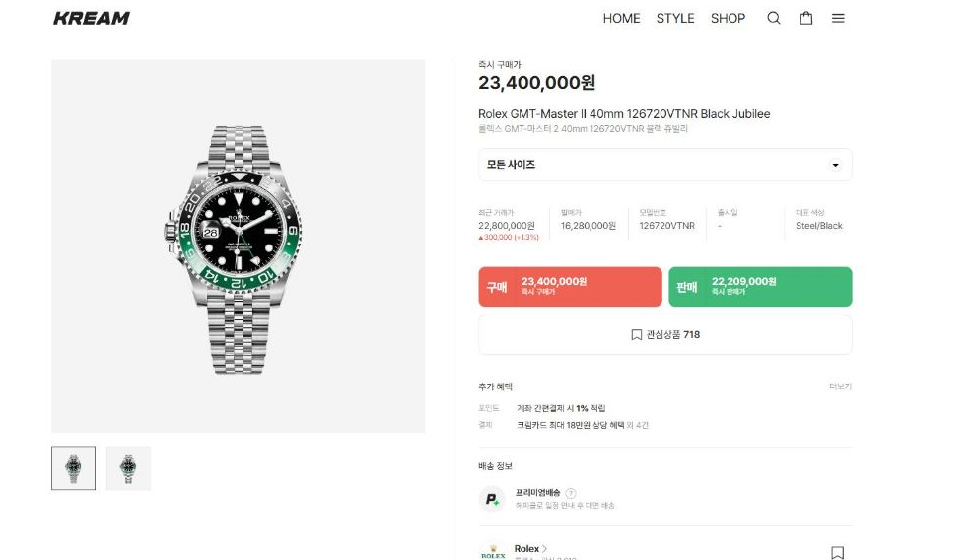Click the green 판매 sell button
This screenshot has height=560, width=974.
[760, 287]
